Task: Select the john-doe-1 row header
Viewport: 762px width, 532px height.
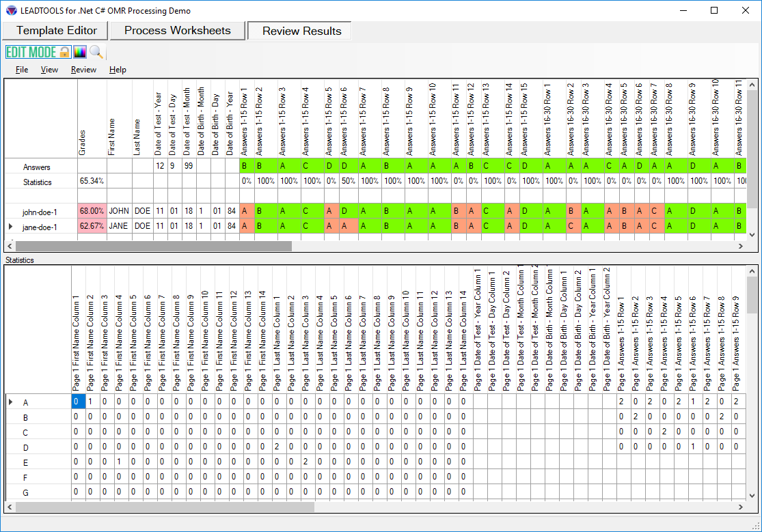Action: (x=41, y=212)
